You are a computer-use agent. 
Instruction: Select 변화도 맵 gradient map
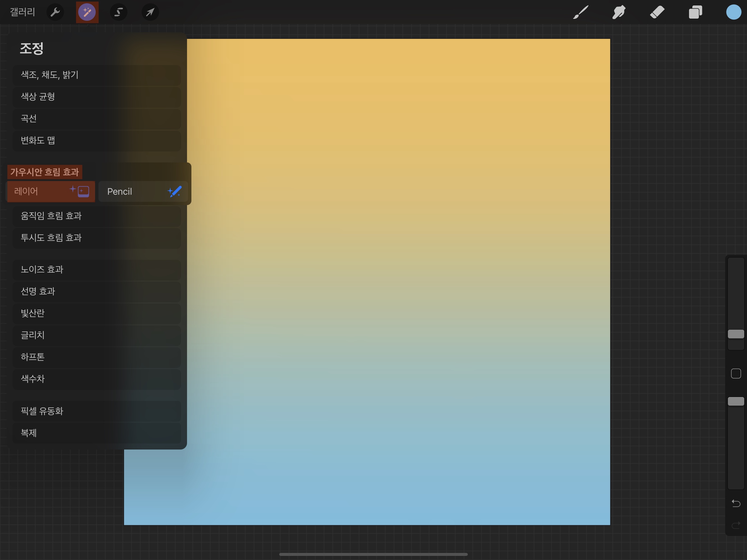97,141
